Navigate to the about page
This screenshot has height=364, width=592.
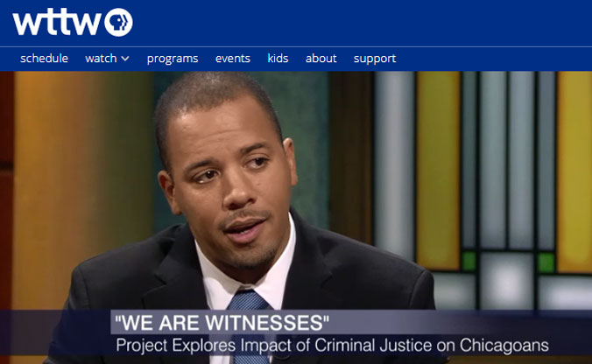click(x=321, y=58)
